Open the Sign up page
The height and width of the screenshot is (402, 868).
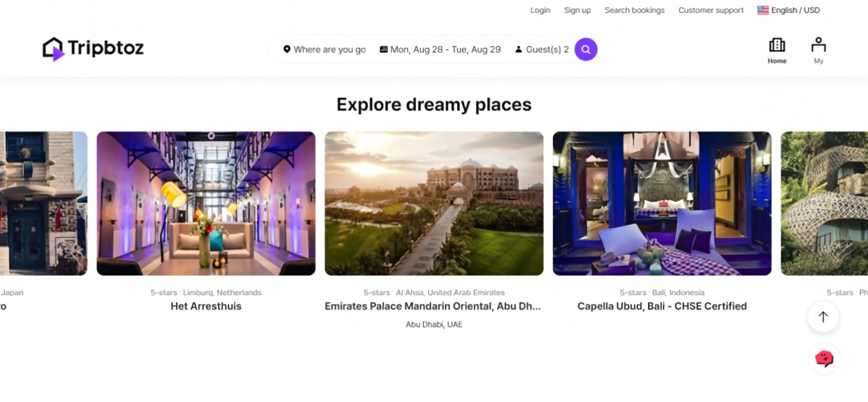pos(577,10)
